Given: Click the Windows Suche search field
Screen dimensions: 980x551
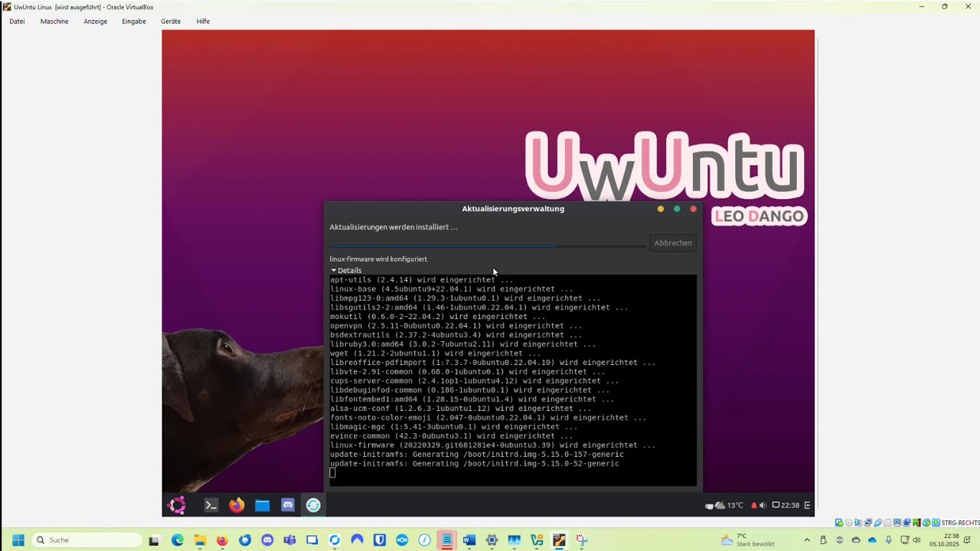Looking at the screenshot, I should point(87,540).
